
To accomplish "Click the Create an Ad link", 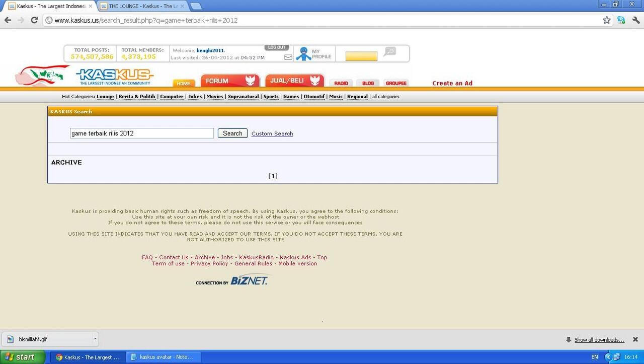I will tap(452, 83).
